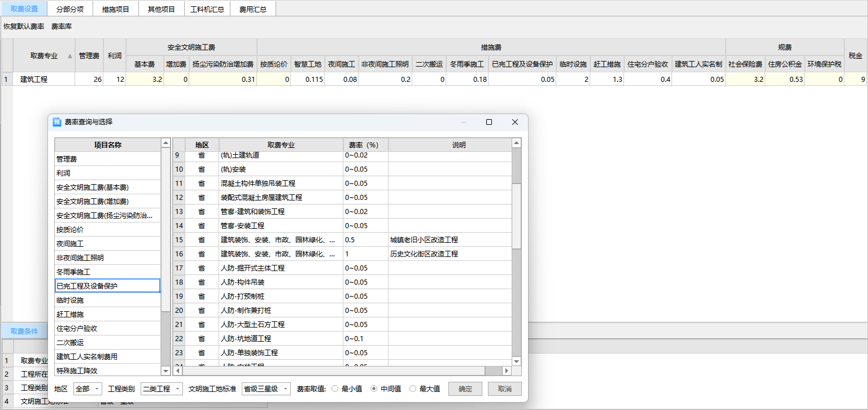868x410 pixels.
Task: Select 最小值 rate value option
Action: point(335,389)
